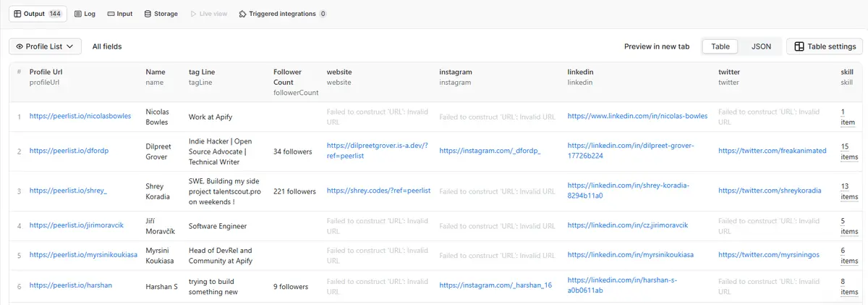Click the Live view play icon
Screen dimensions: 868x305
coord(192,14)
